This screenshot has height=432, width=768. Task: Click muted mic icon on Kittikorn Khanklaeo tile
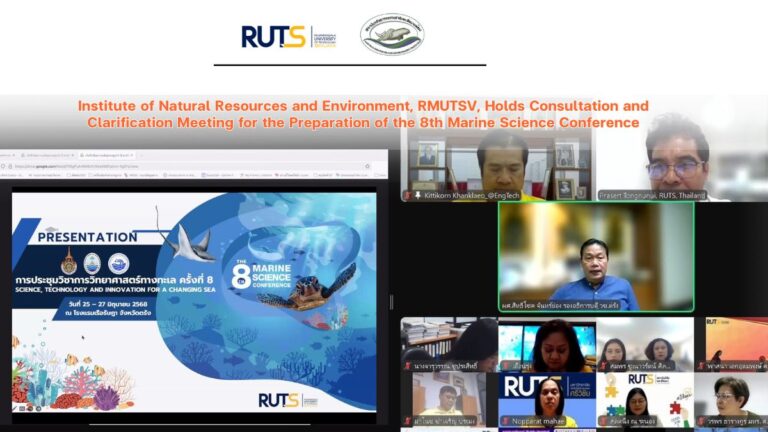point(407,195)
